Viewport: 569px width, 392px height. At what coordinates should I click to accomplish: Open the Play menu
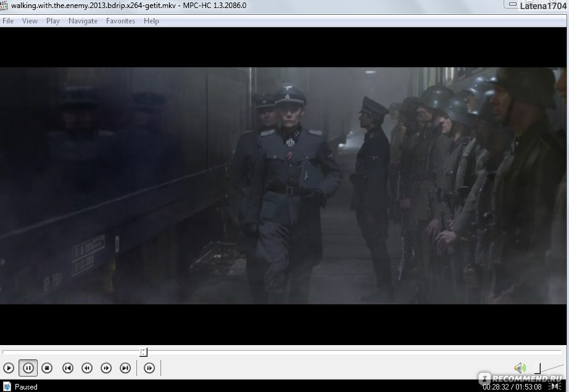[53, 21]
